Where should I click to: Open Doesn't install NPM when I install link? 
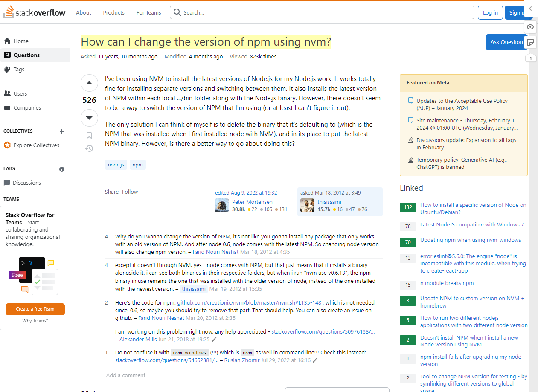469,341
